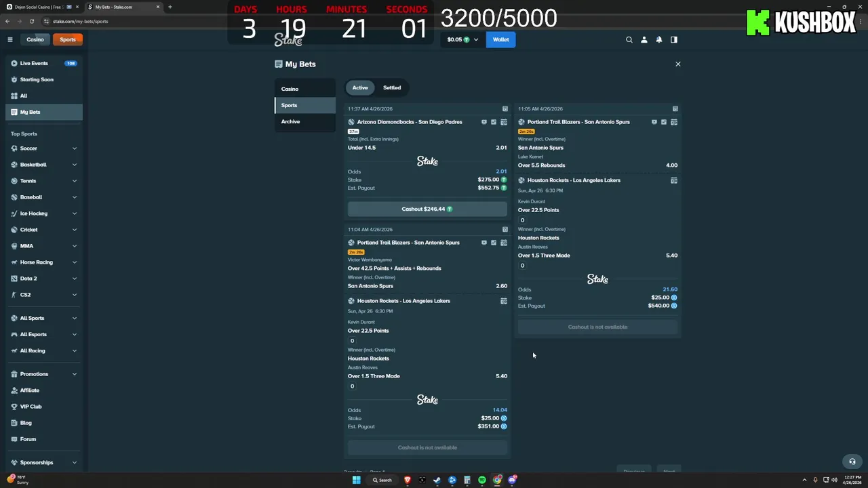Click the 14.04 odds value
Image resolution: width=868 pixels, height=488 pixels.
point(500,410)
